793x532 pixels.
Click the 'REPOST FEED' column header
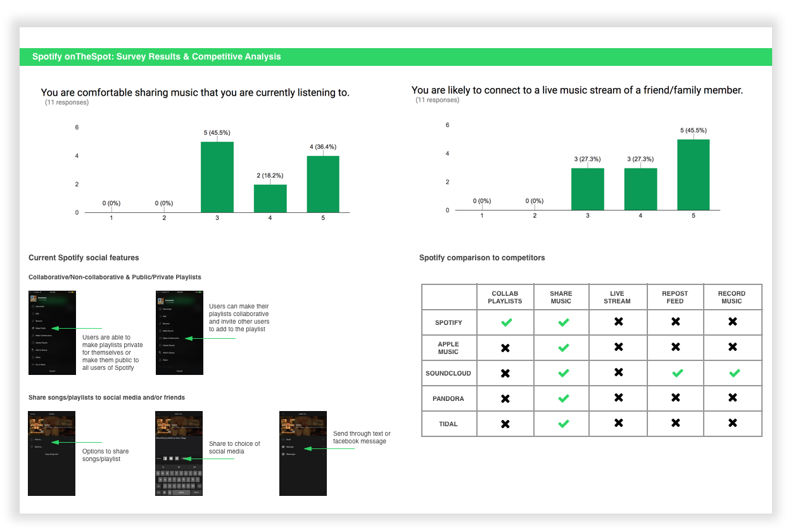(x=675, y=297)
